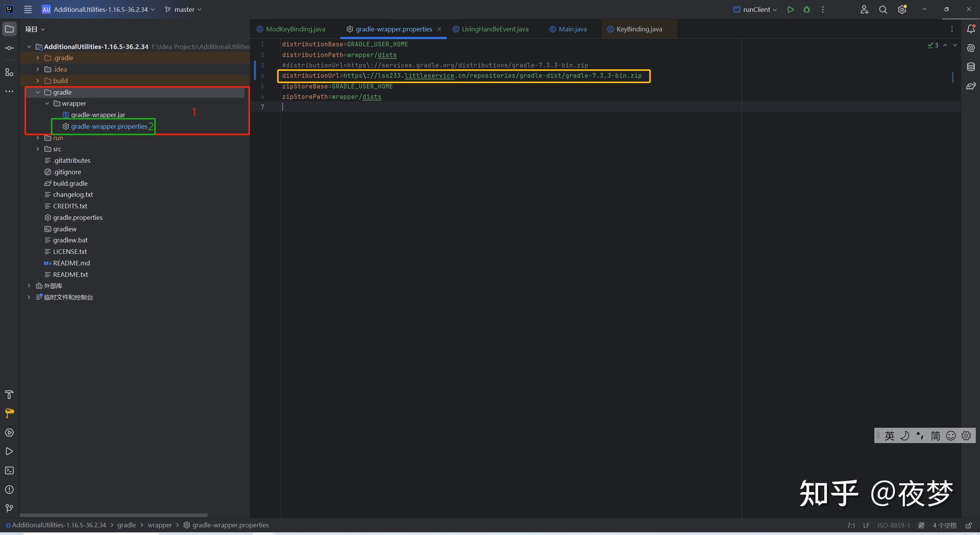Open the Run tool window icon
The height and width of the screenshot is (535, 980).
pyautogui.click(x=10, y=452)
